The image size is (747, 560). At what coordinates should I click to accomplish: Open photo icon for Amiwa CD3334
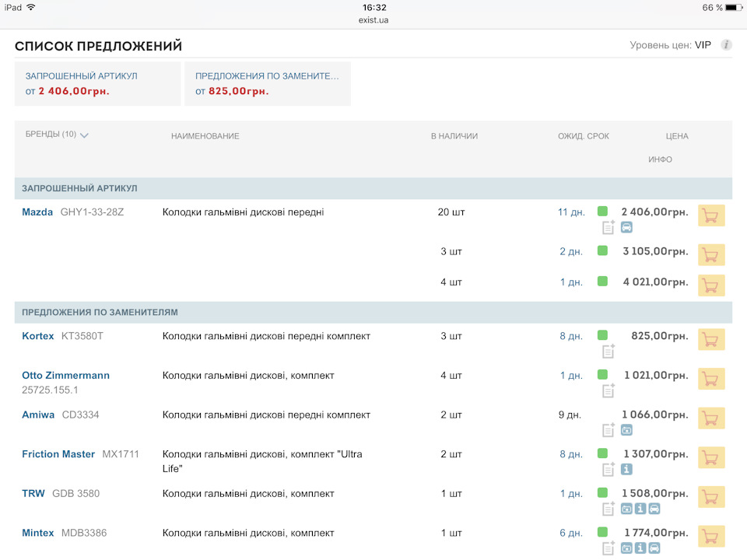click(626, 430)
